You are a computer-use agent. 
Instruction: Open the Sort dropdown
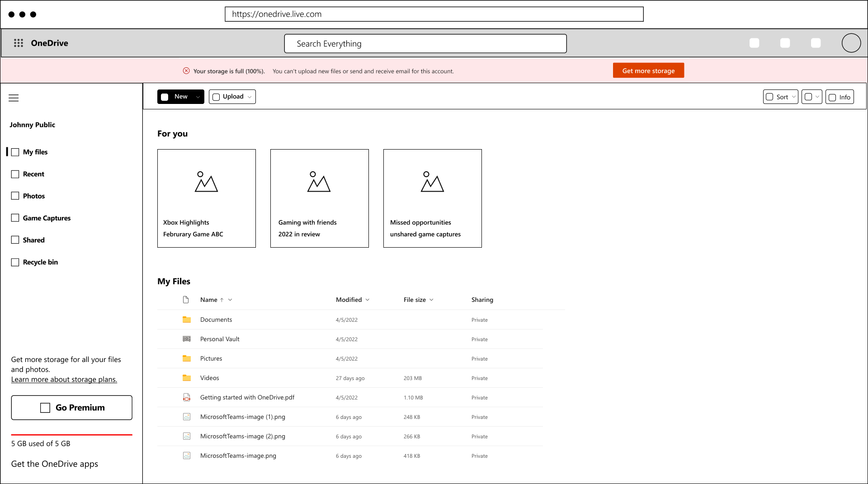[x=781, y=97]
